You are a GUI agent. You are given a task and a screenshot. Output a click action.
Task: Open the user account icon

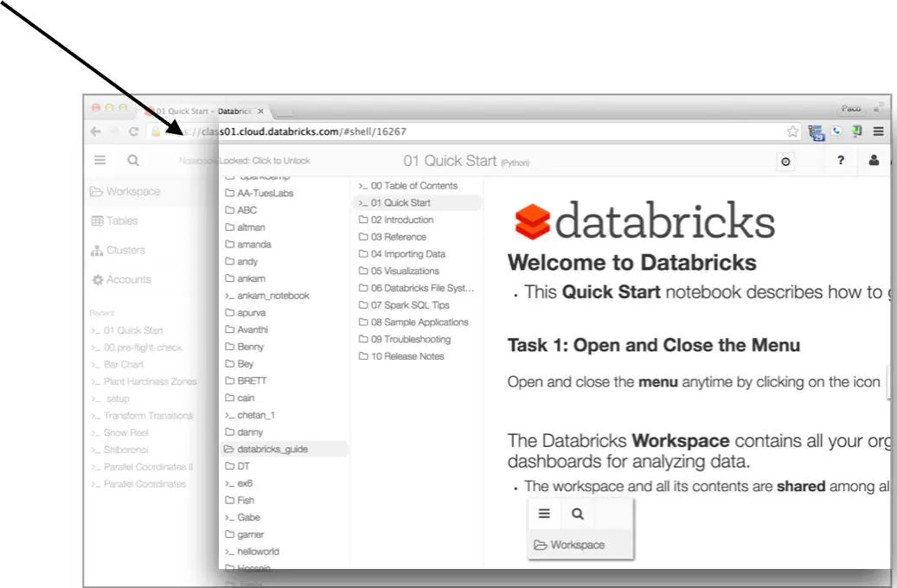pyautogui.click(x=874, y=160)
